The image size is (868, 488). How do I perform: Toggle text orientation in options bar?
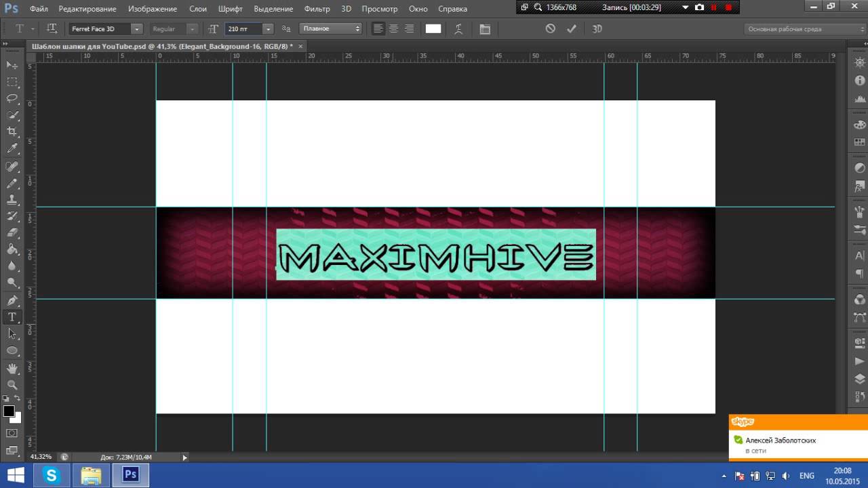point(52,28)
